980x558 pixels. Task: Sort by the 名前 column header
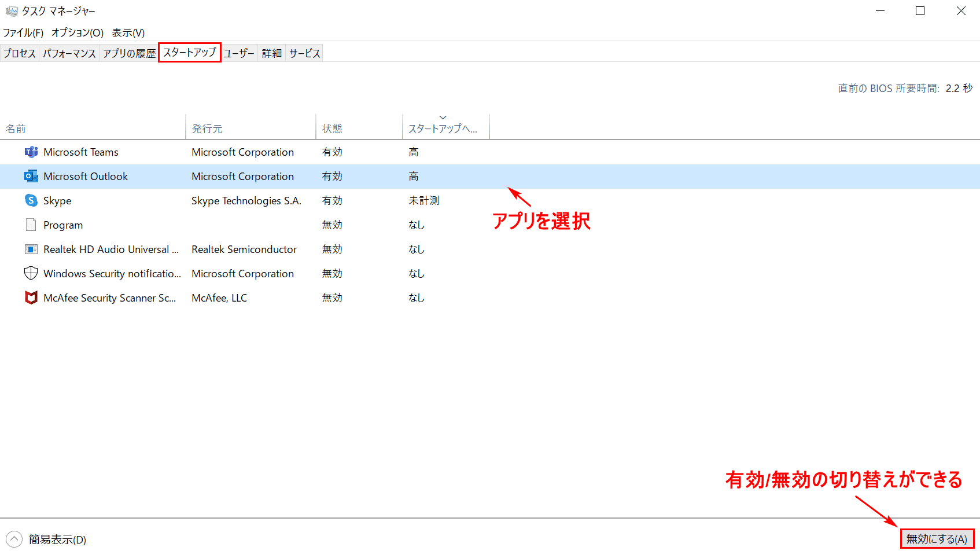[93, 129]
